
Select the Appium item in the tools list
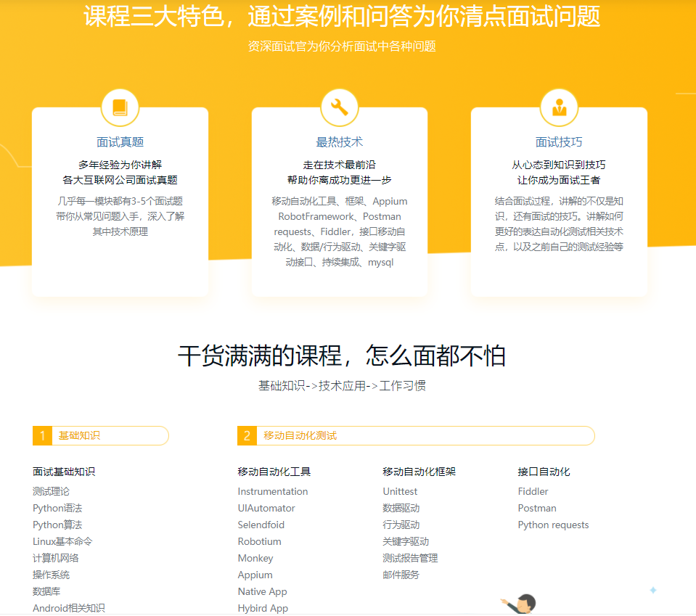[255, 575]
